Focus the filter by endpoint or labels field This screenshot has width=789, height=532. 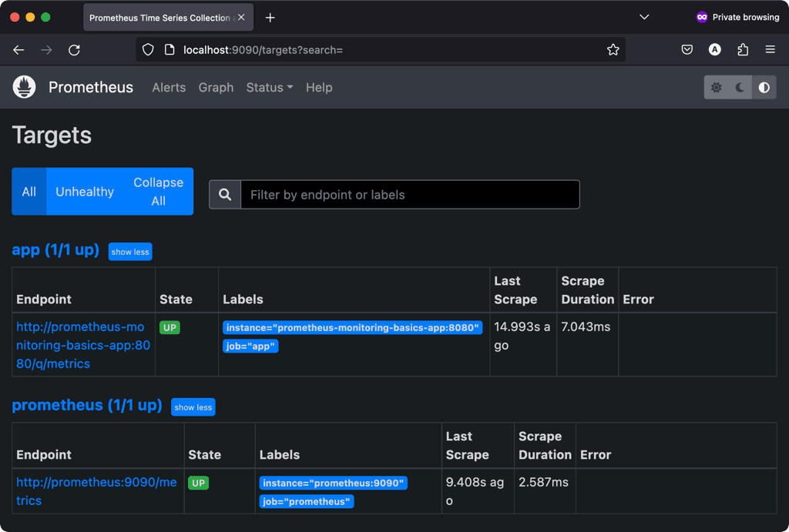click(x=410, y=195)
